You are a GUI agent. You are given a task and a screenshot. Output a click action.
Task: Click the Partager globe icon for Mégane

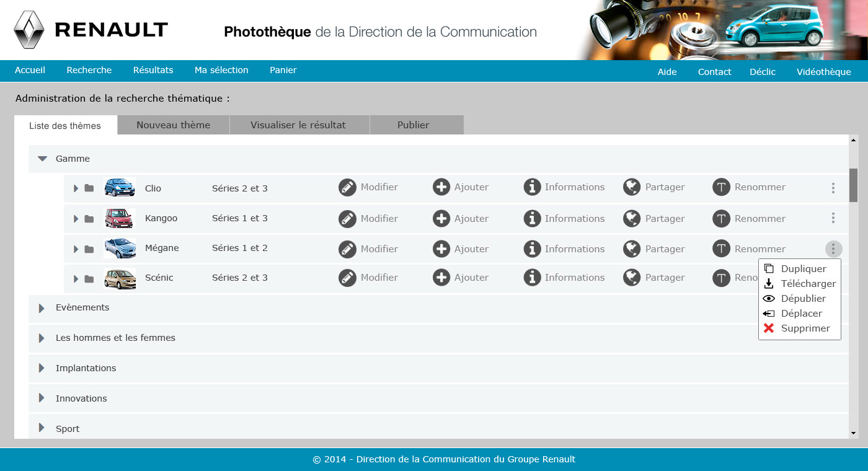coord(632,249)
